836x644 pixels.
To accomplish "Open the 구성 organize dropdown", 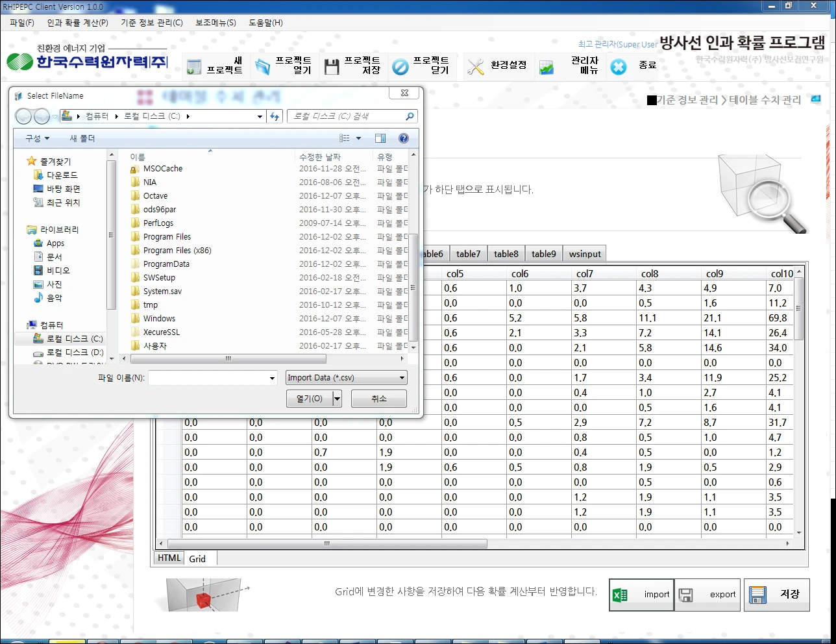I will [x=37, y=138].
